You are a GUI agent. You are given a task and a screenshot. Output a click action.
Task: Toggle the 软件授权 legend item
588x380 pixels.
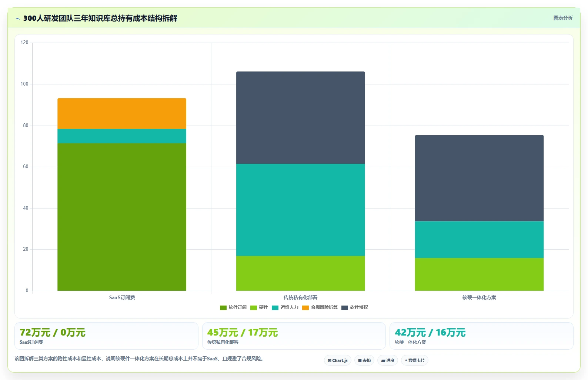(x=355, y=307)
